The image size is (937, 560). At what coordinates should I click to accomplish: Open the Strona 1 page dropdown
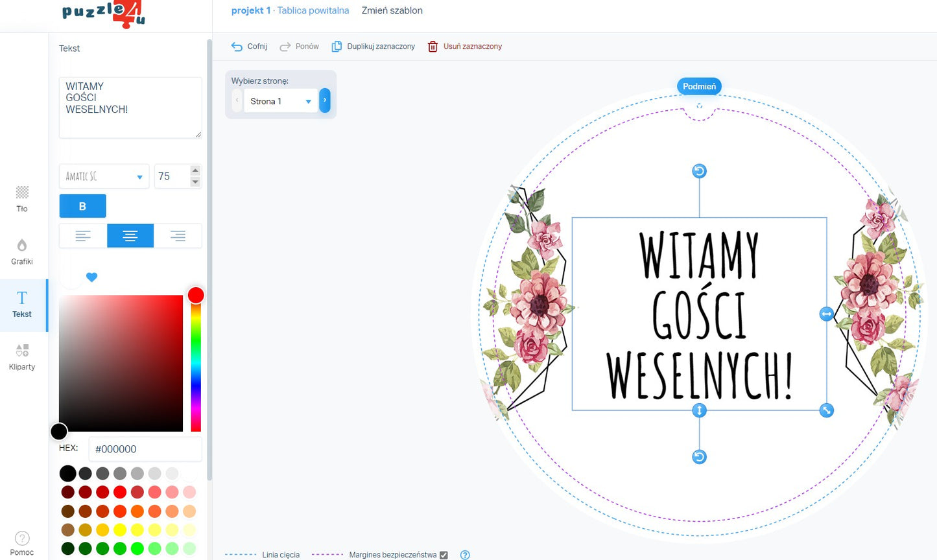click(x=281, y=101)
